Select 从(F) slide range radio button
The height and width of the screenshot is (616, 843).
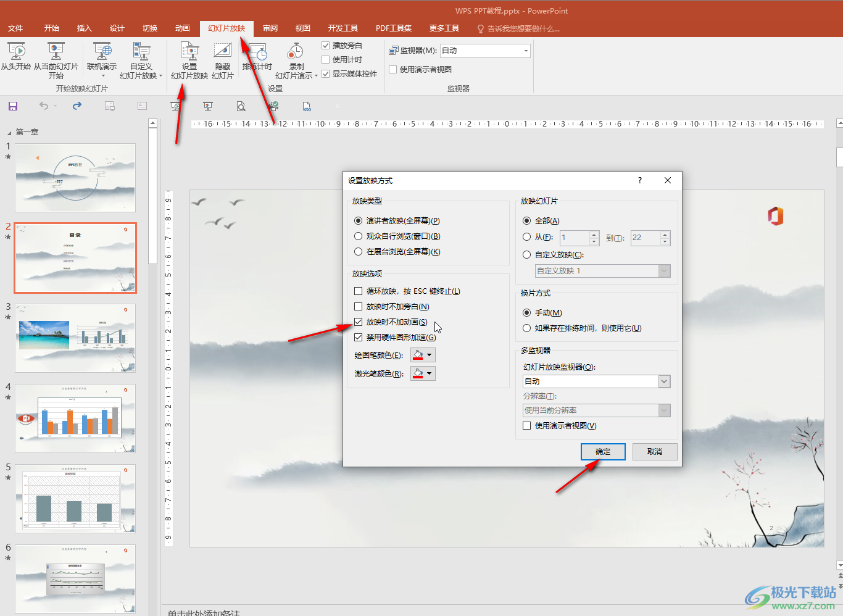tap(526, 236)
